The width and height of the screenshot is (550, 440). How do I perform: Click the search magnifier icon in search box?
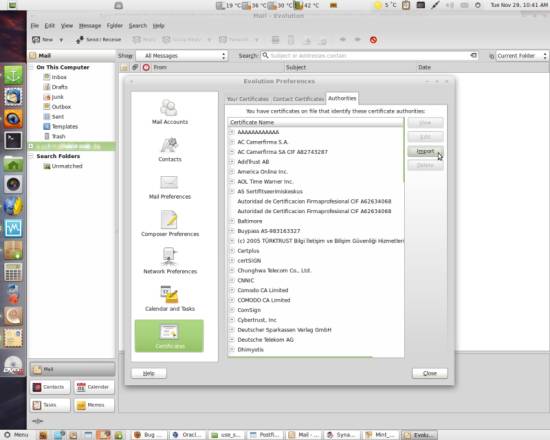pyautogui.click(x=265, y=55)
